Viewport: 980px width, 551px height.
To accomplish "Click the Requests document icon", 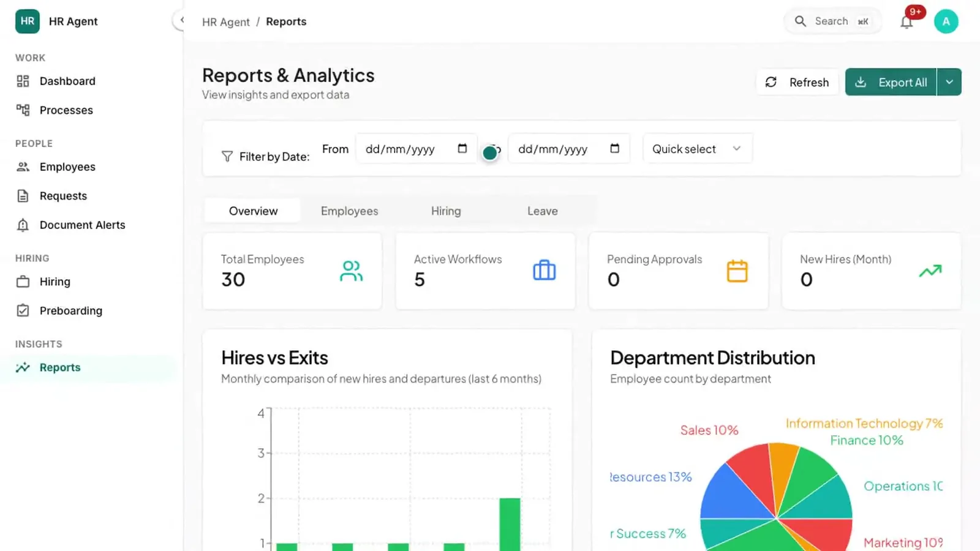I will tap(23, 196).
